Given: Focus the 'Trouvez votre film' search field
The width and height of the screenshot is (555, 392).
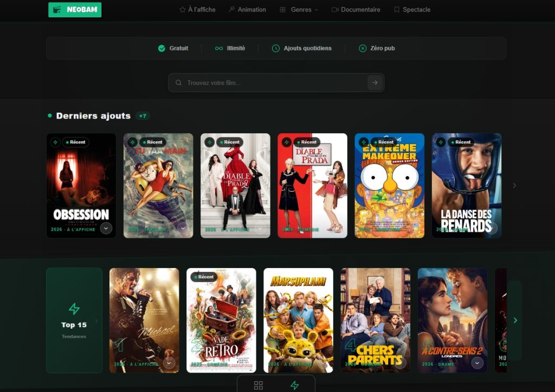Looking at the screenshot, I should tap(276, 83).
